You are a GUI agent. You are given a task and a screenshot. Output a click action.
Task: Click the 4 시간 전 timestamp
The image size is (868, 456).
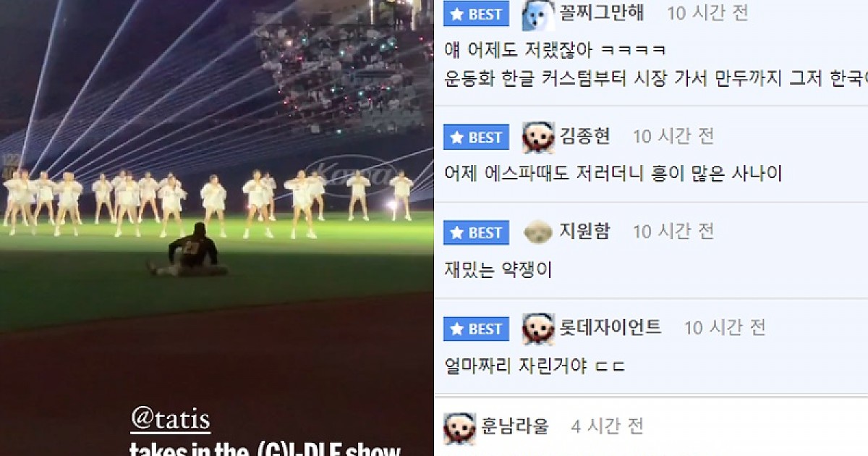click(607, 426)
